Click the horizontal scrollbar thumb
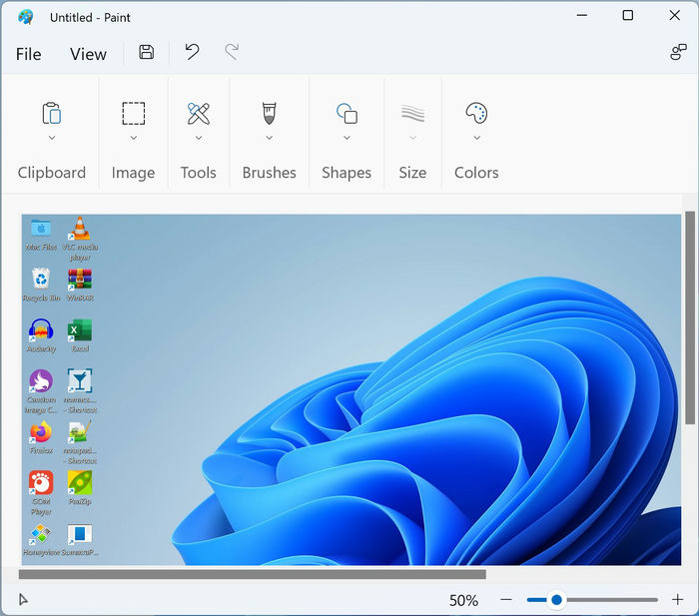Screen dimensions: 699x616 253,574
